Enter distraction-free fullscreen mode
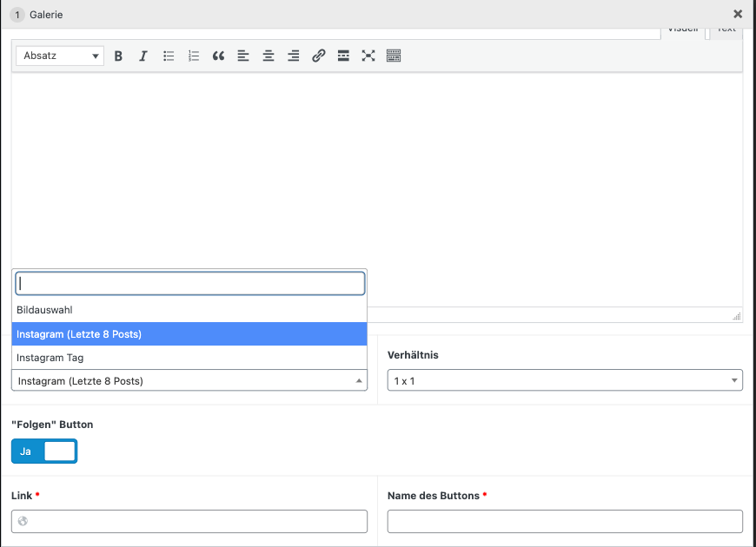Viewport: 756px width, 547px height. 368,56
